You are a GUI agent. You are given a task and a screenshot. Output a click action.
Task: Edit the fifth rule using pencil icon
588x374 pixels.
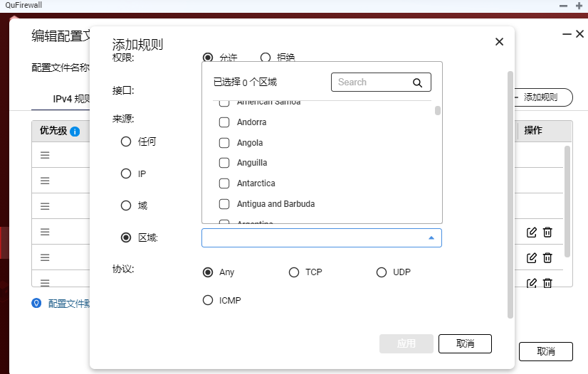[531, 257]
